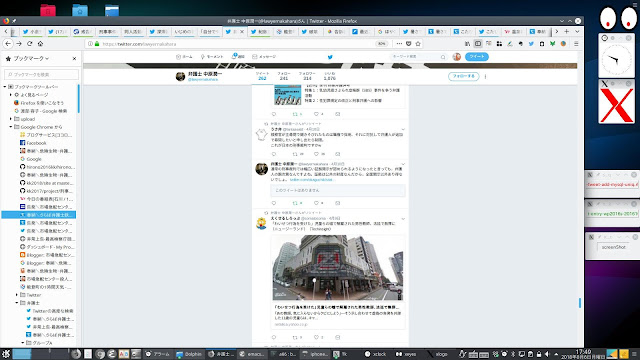The height and width of the screenshot is (360, 640).
Task: Open the shortened twitter.com link in 中原潤一 tweet
Action: click(311, 180)
